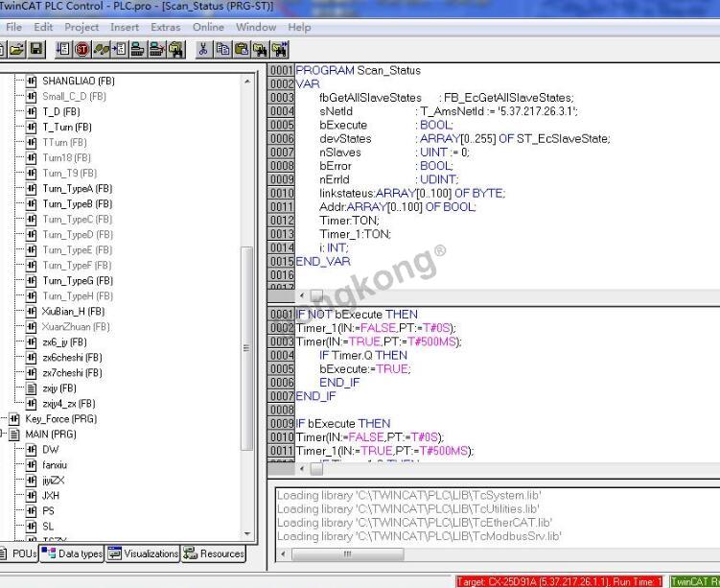
Task: Click the POU icon beside T_Turn (FB)
Action: [x=32, y=128]
